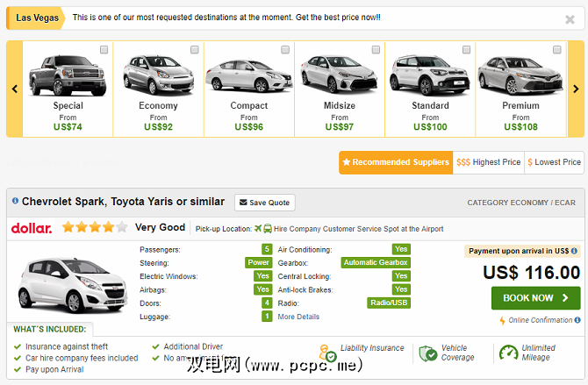Viewport: 588px width, 385px height.
Task: Tick the Midsize category checkbox
Action: (376, 50)
